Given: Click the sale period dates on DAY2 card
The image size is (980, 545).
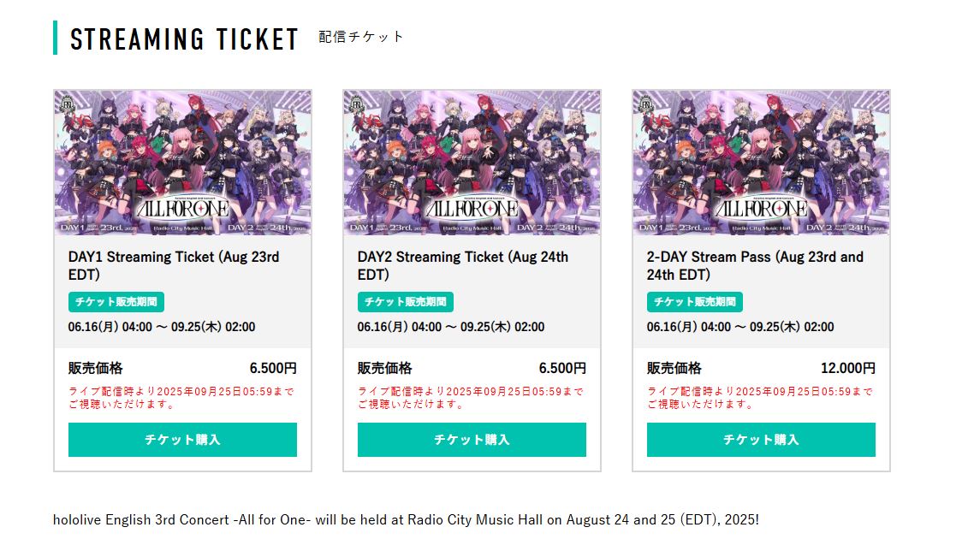Looking at the screenshot, I should pos(451,327).
